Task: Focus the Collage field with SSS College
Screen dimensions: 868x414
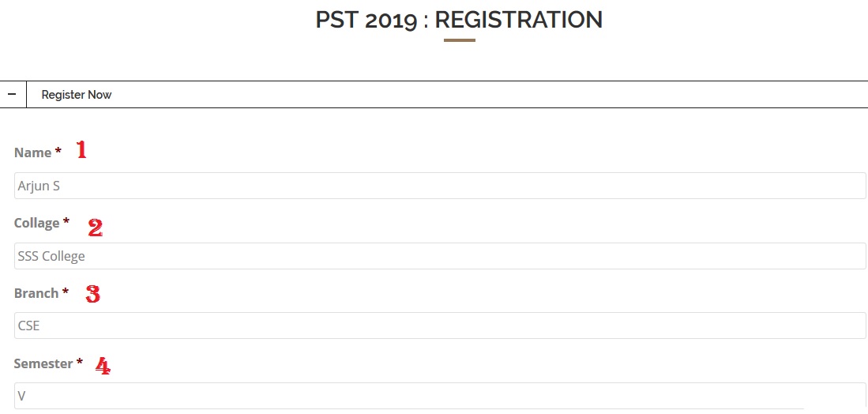Action: [440, 256]
